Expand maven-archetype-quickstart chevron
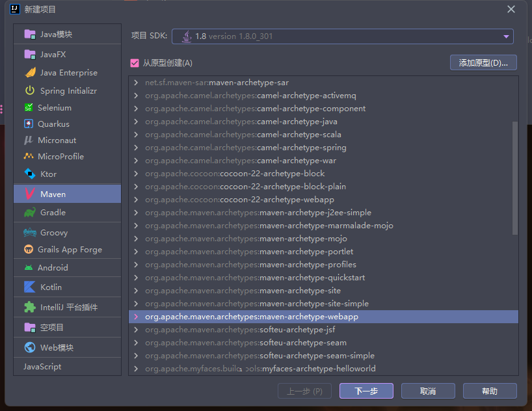Screen dimensions: 532x411 [136, 277]
